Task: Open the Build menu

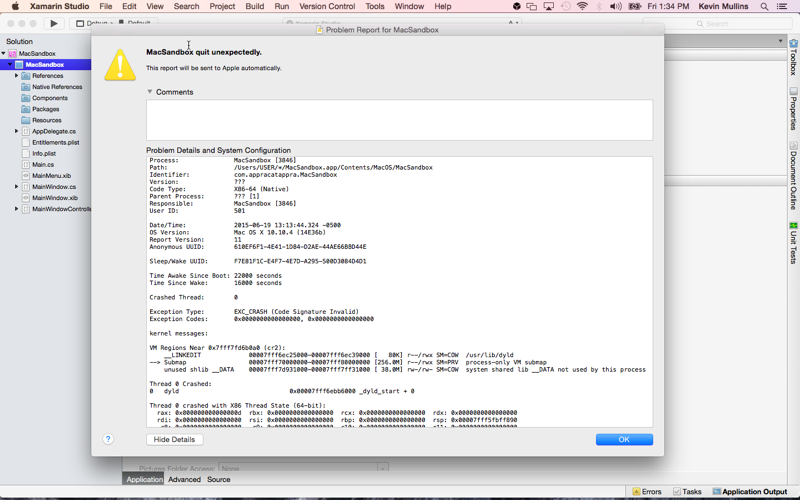Action: (x=255, y=7)
